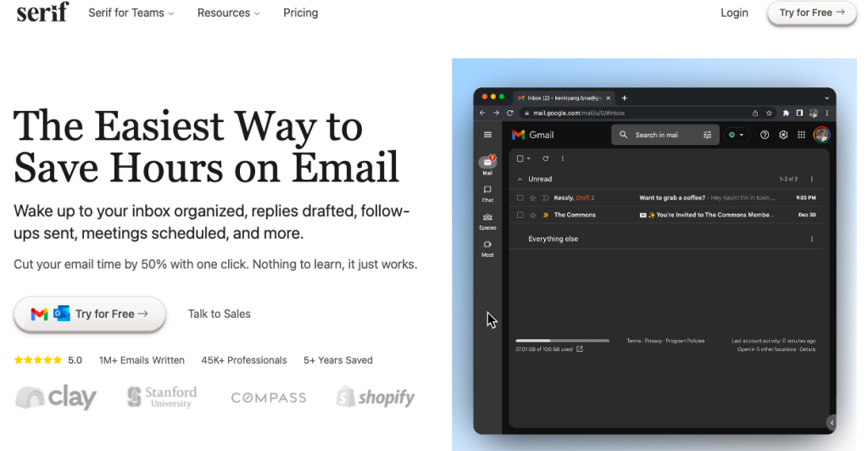
Task: Click the Gmail refresh inbox icon
Action: click(545, 159)
